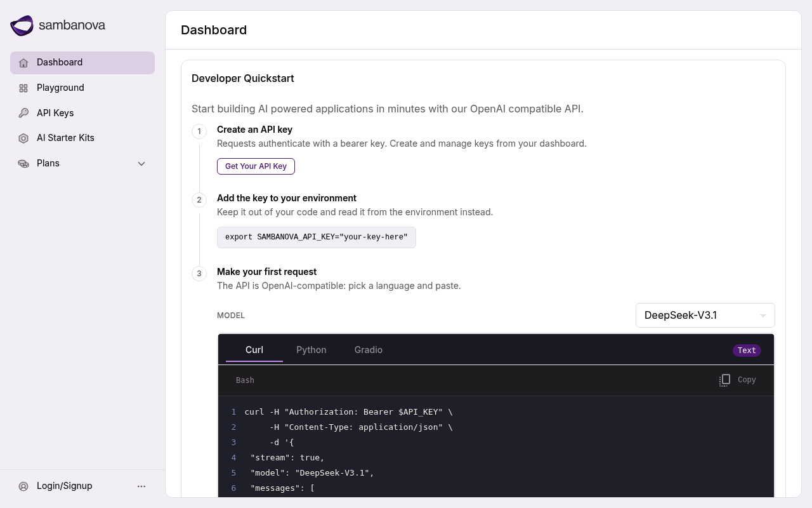812x508 pixels.
Task: Click the "stream": true code line
Action: [x=287, y=458]
